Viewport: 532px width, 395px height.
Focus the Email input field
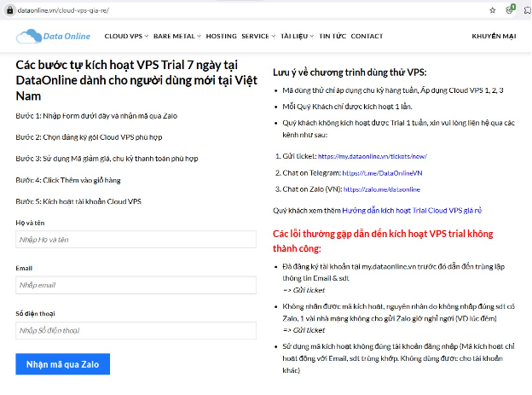click(136, 285)
